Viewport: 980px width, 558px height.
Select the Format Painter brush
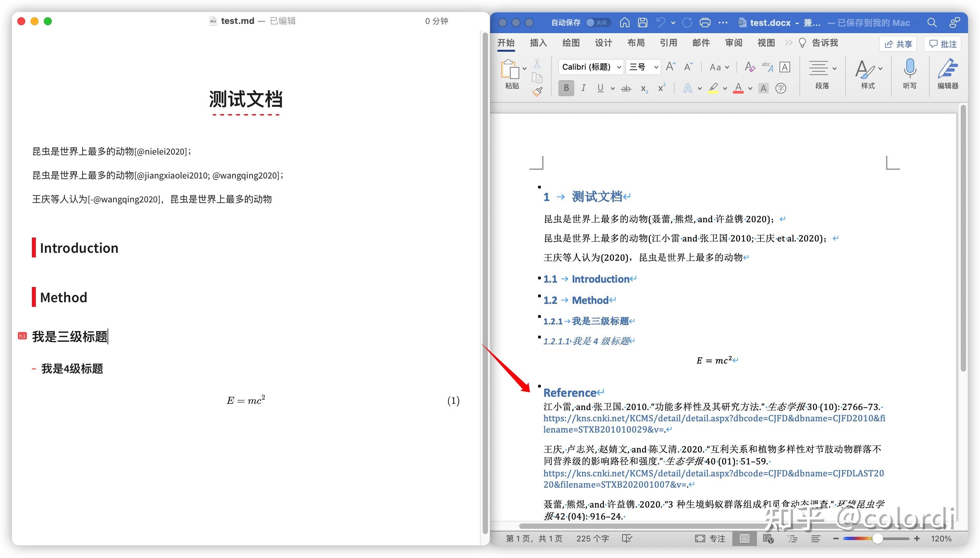pyautogui.click(x=537, y=92)
